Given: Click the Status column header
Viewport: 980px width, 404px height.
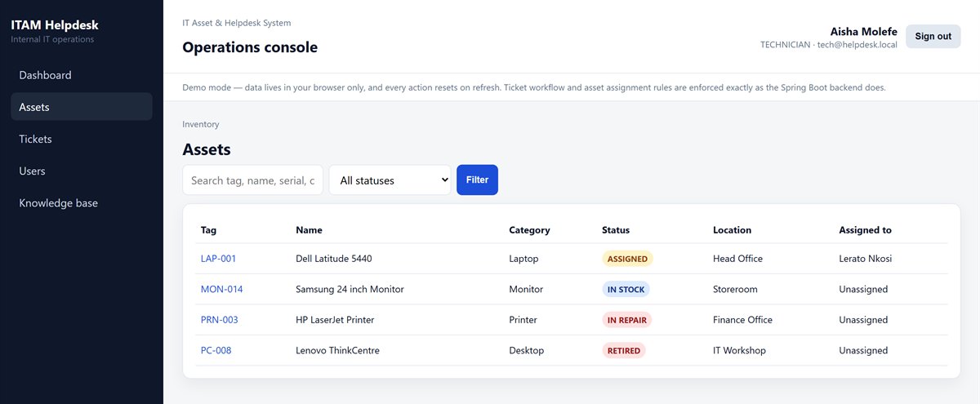Looking at the screenshot, I should 616,230.
